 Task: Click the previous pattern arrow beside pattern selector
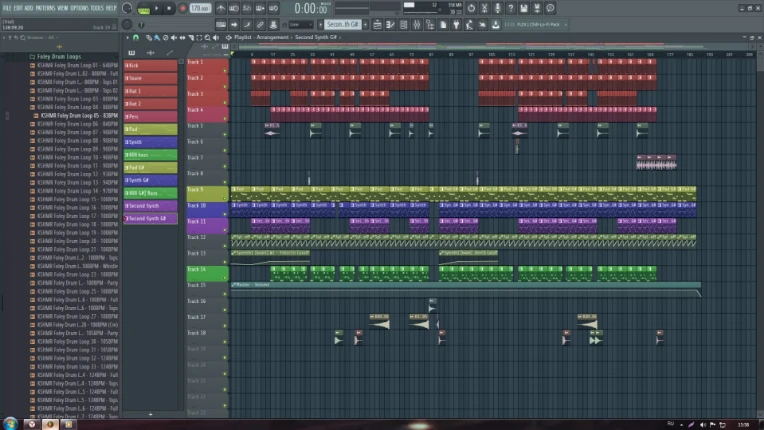[320, 24]
